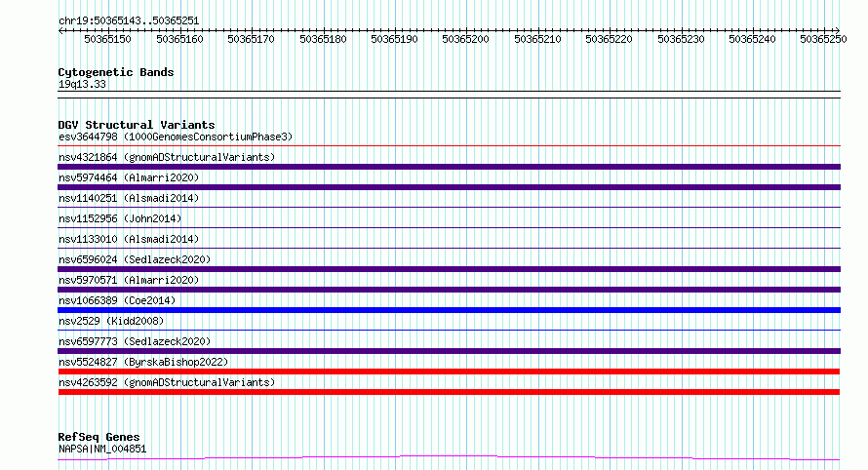Click ruler position label 50365160
The height and width of the screenshot is (470, 868).
[179, 39]
